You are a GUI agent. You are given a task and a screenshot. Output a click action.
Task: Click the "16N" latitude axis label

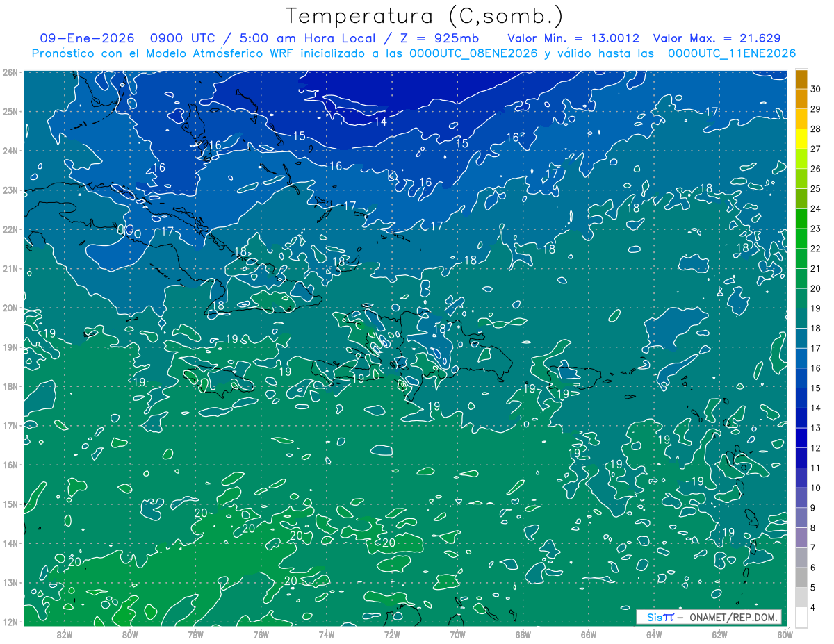(x=10, y=465)
